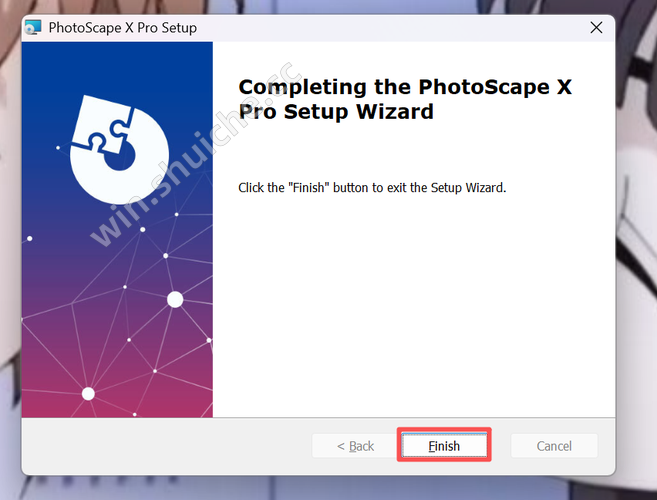Click the grey button bar left of Back
Viewport: 657px width, 500px height.
click(x=160, y=446)
